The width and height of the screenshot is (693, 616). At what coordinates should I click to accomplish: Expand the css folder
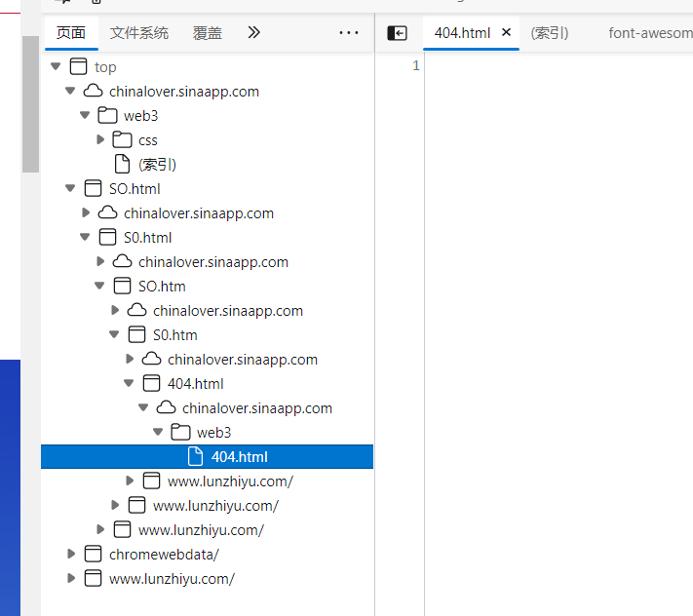[100, 139]
